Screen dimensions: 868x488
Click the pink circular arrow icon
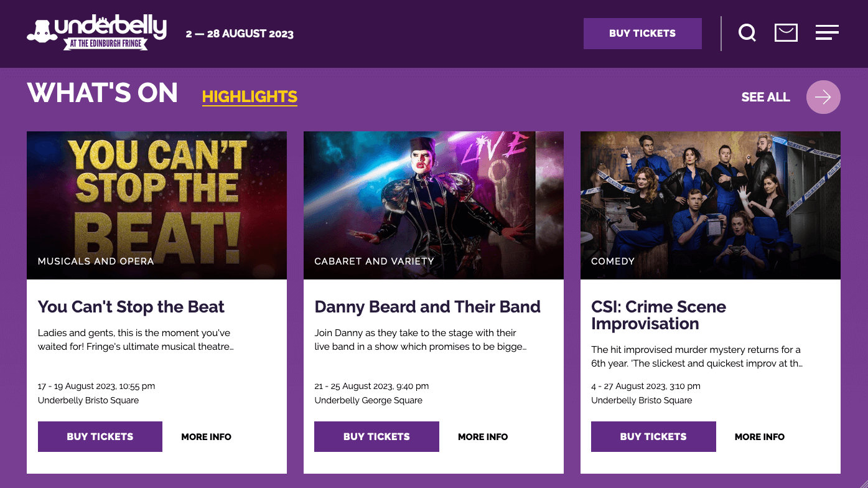pyautogui.click(x=823, y=97)
